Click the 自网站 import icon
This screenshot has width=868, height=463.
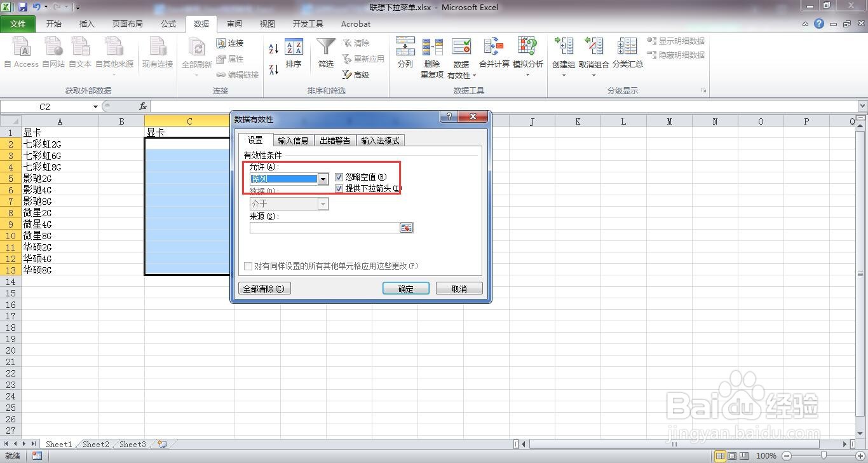coord(53,52)
